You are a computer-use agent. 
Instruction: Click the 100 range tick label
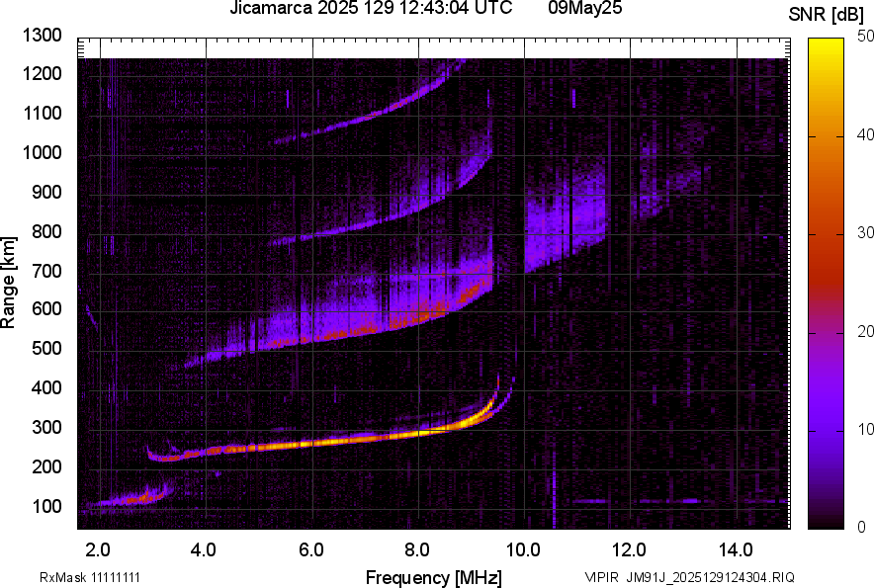coord(46,506)
